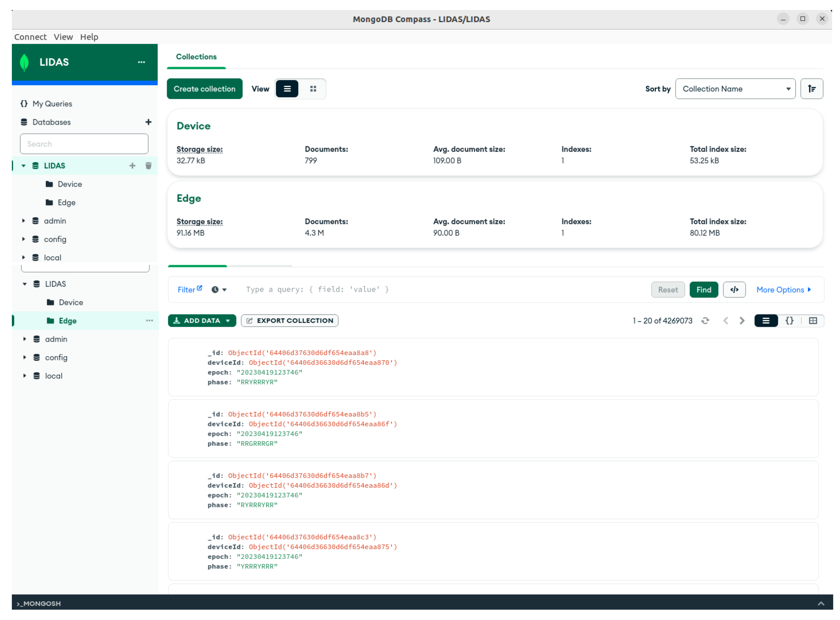Show documents in table view
Screen dimensions: 840x620
coord(813,321)
